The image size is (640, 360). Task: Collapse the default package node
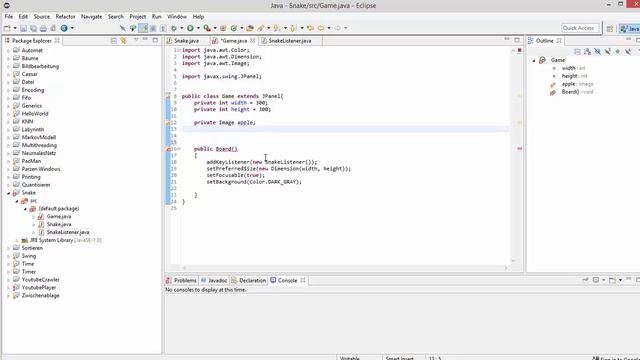25,209
